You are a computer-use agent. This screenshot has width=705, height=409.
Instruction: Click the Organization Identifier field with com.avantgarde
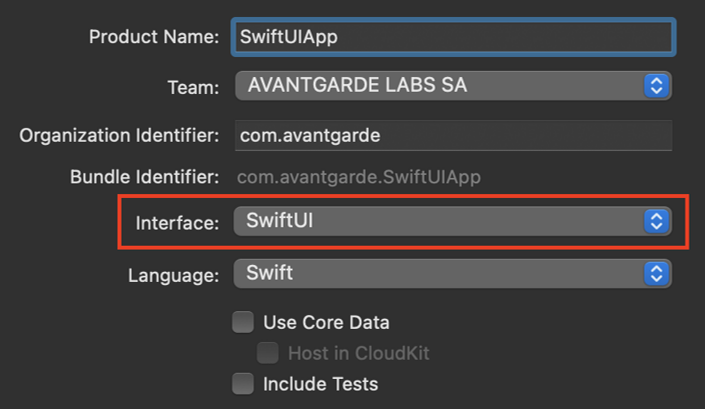(453, 135)
